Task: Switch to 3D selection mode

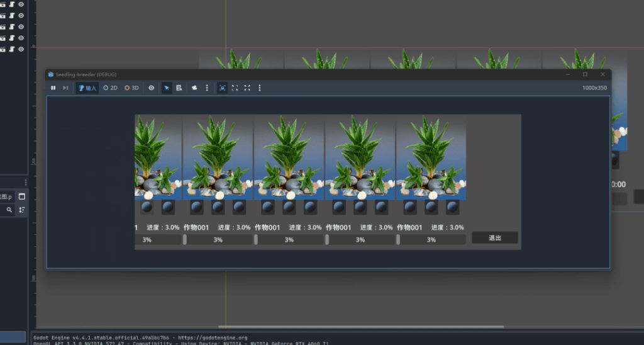Action: click(131, 88)
